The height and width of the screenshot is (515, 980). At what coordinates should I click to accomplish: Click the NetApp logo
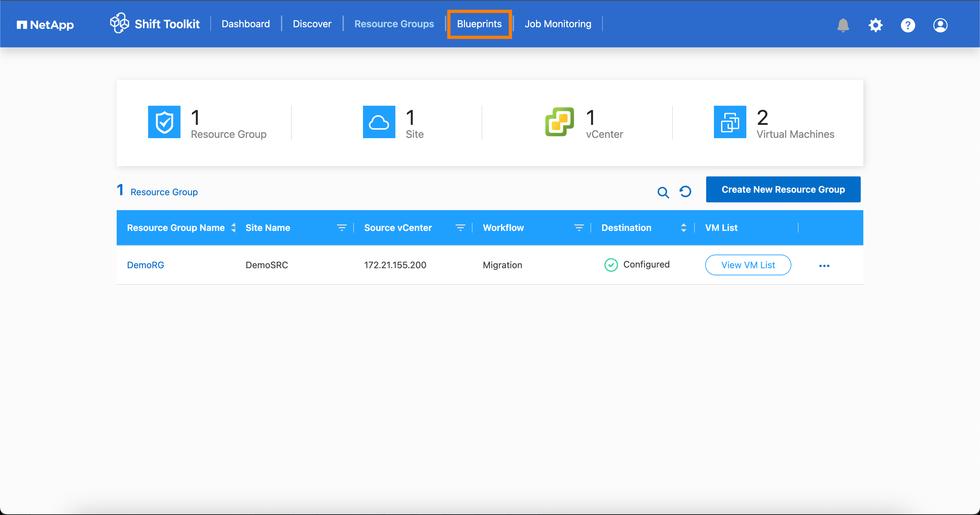45,25
